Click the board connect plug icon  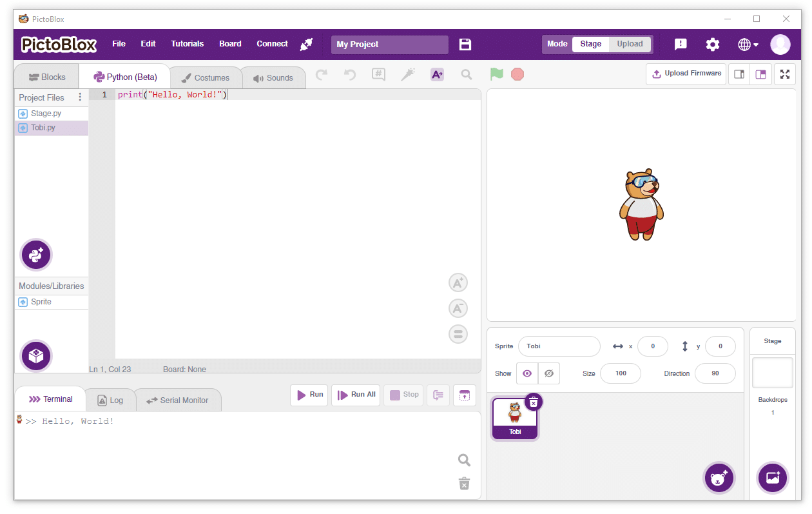(x=306, y=44)
